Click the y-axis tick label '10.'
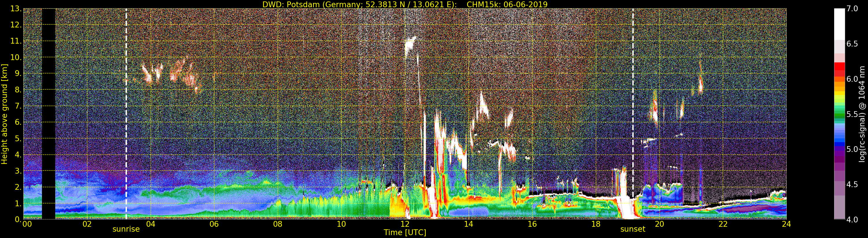 [x=16, y=57]
